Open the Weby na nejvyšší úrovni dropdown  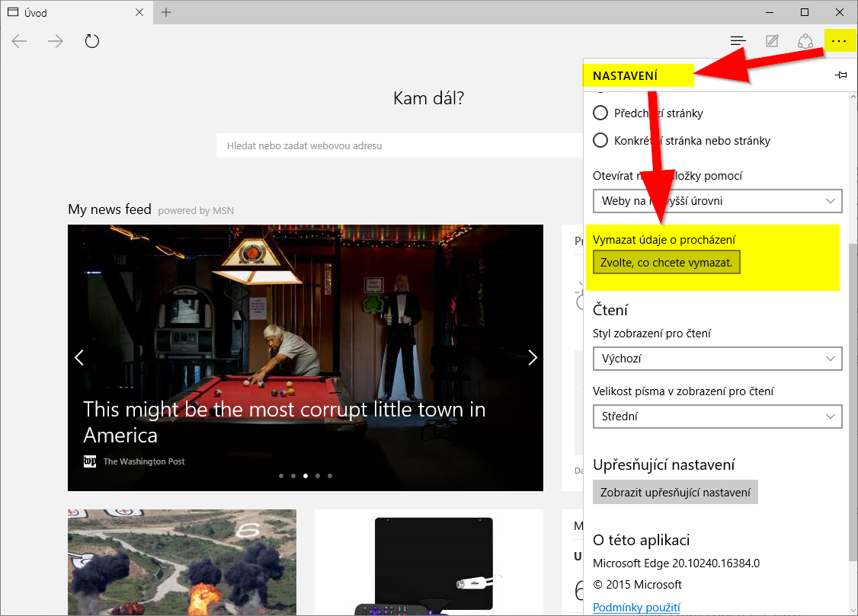(x=717, y=201)
